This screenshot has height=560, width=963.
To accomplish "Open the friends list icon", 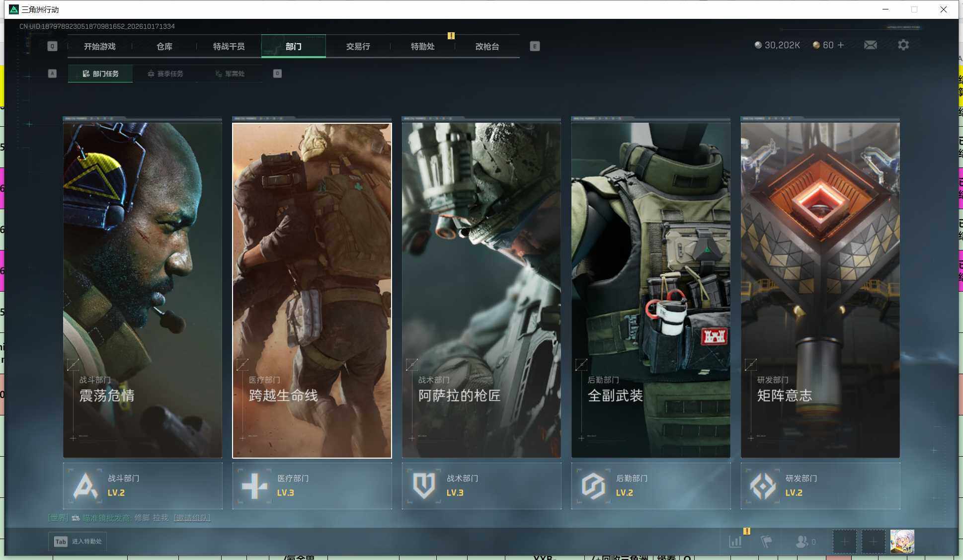I will coord(802,542).
